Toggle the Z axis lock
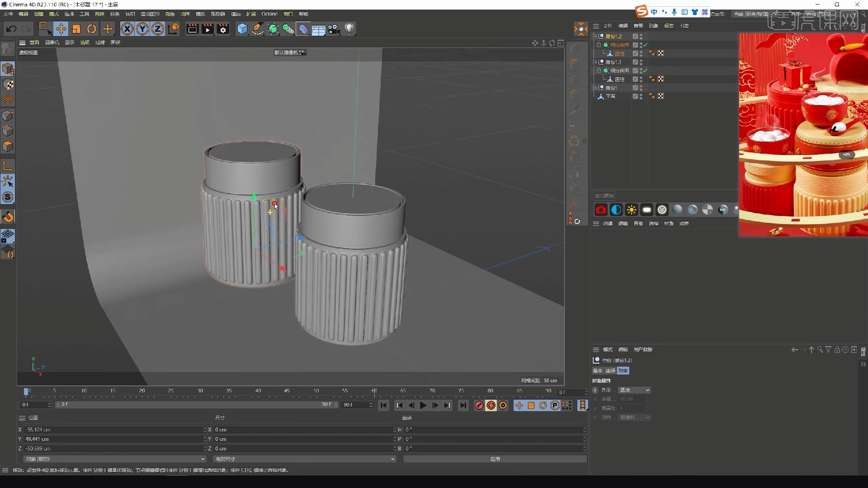Image resolution: width=868 pixels, height=488 pixels. coord(157,29)
